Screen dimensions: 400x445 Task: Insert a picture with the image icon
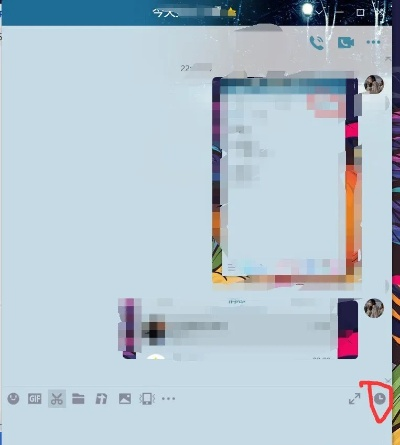pos(125,399)
